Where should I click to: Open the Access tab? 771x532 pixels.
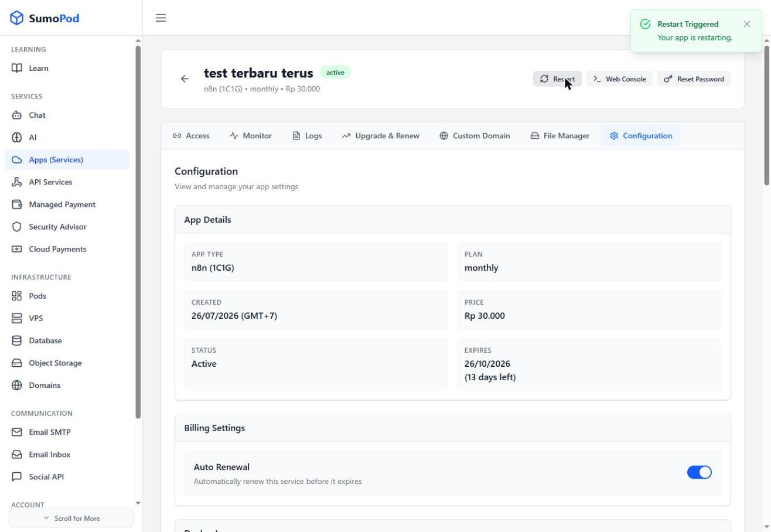tap(190, 135)
